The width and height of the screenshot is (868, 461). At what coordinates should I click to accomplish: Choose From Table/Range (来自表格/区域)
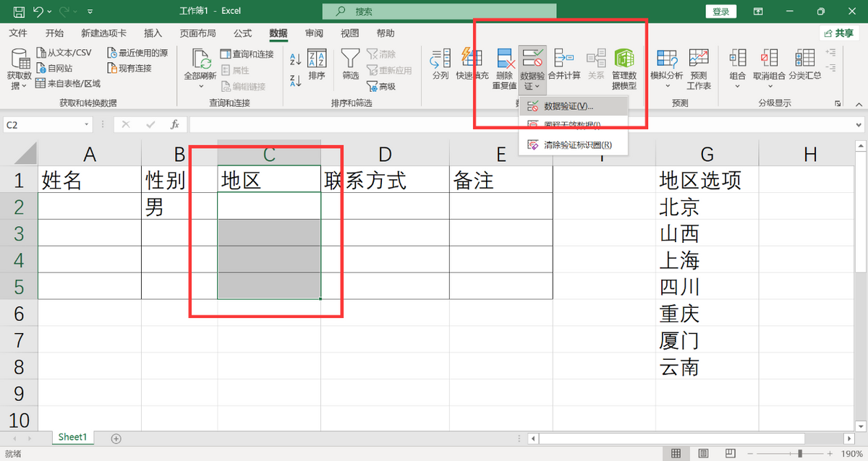pyautogui.click(x=69, y=84)
